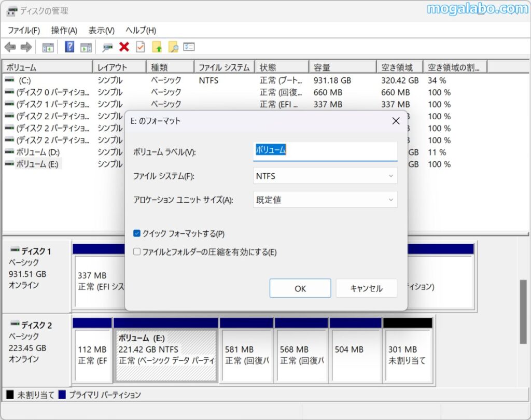Screen dimensions: 531x420
Task: Confirm format with the OK button
Action: coord(300,289)
